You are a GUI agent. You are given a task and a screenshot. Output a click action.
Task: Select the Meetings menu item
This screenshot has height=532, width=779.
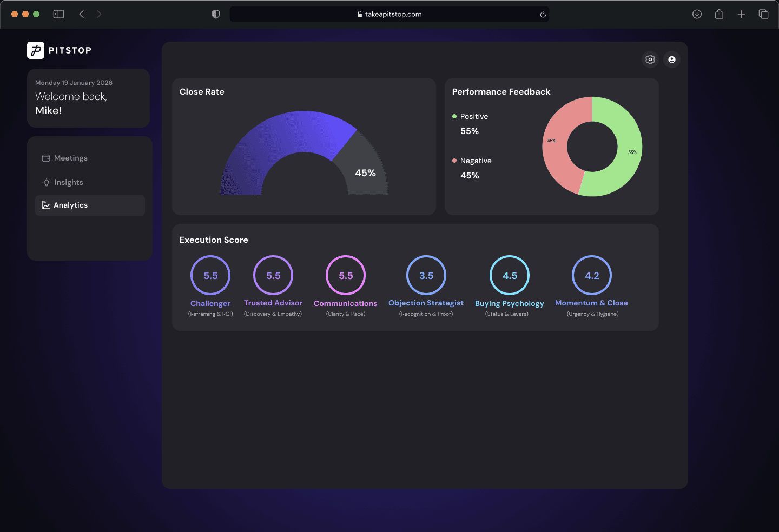pyautogui.click(x=70, y=157)
